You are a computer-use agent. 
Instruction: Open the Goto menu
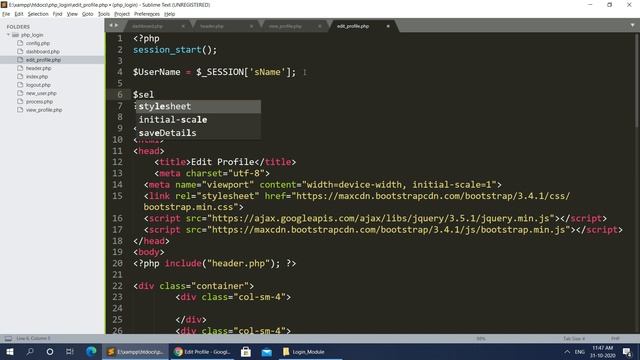click(87, 14)
